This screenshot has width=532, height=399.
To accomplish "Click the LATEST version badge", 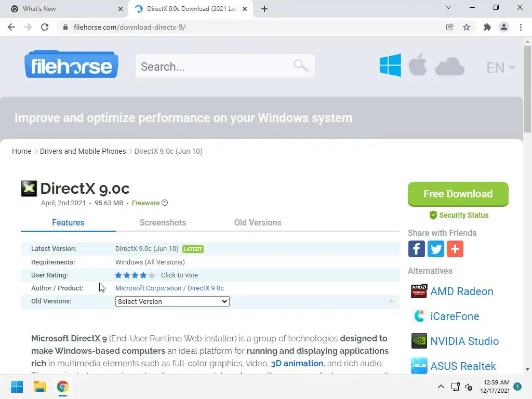I will [x=193, y=249].
